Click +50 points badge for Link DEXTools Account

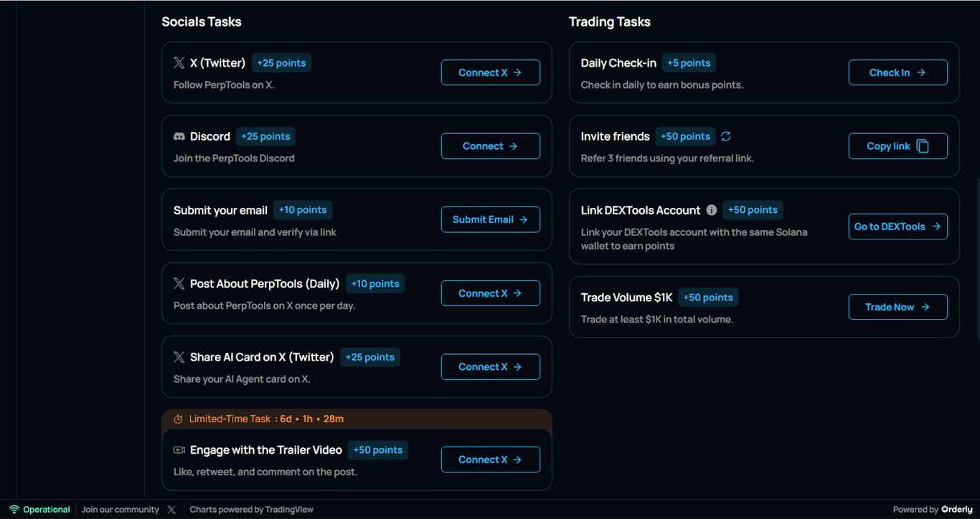click(753, 210)
